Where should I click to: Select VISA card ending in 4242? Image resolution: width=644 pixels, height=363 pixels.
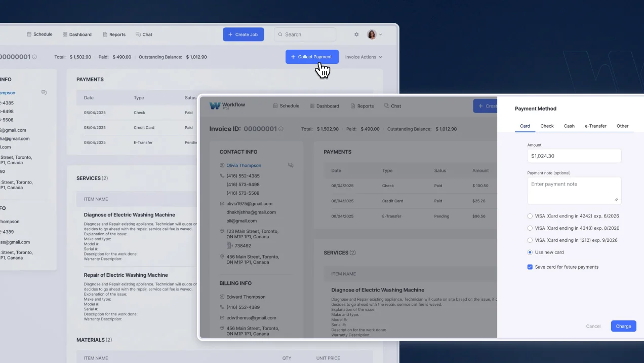point(530,216)
